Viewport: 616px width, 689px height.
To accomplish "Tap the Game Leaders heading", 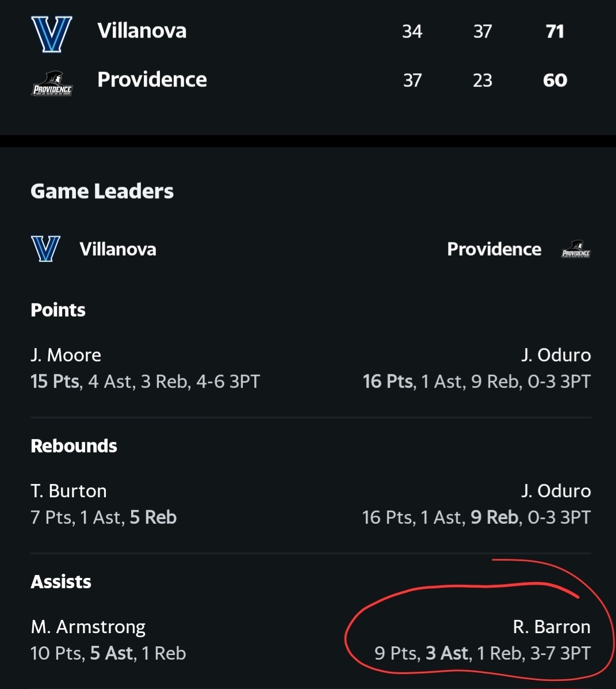I will coord(102,191).
